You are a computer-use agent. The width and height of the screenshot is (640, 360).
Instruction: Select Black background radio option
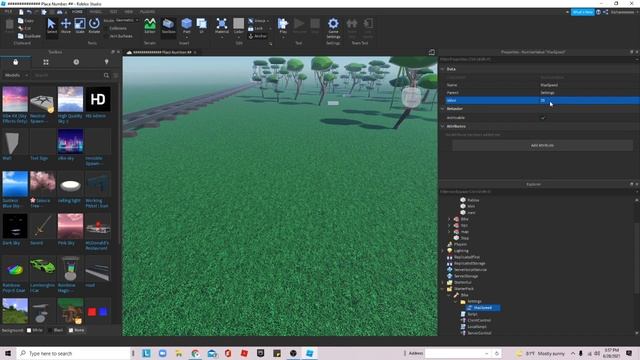click(50, 330)
